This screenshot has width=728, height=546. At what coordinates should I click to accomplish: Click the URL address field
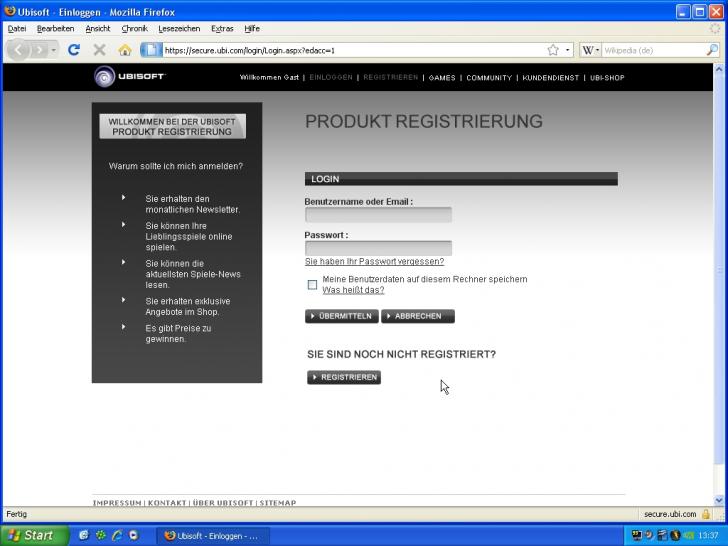click(353, 50)
